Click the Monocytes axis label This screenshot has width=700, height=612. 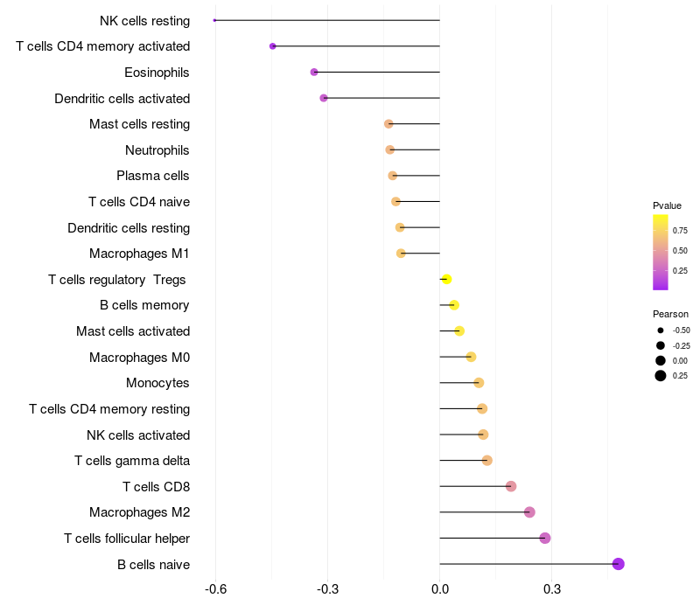pyautogui.click(x=157, y=383)
